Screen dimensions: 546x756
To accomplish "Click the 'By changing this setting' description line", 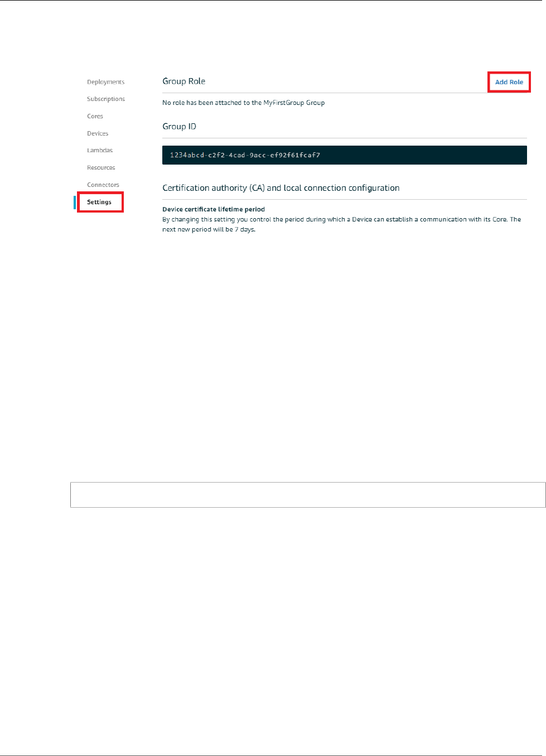I will [x=342, y=219].
